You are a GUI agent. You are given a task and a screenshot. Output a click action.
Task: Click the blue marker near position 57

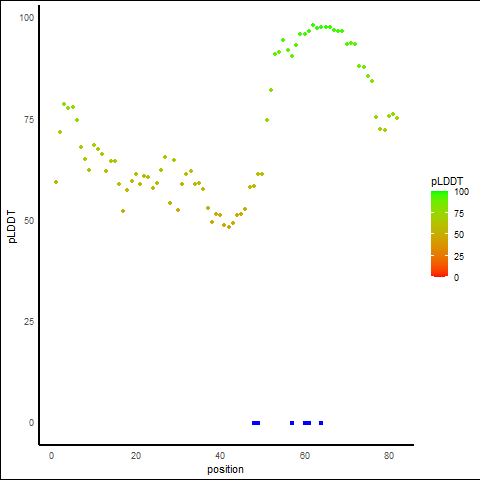point(292,423)
